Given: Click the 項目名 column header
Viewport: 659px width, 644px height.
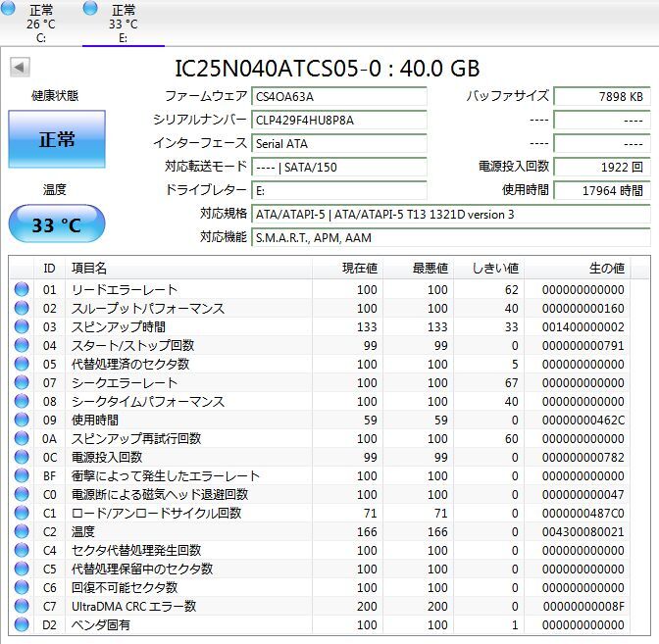Looking at the screenshot, I should [x=88, y=268].
